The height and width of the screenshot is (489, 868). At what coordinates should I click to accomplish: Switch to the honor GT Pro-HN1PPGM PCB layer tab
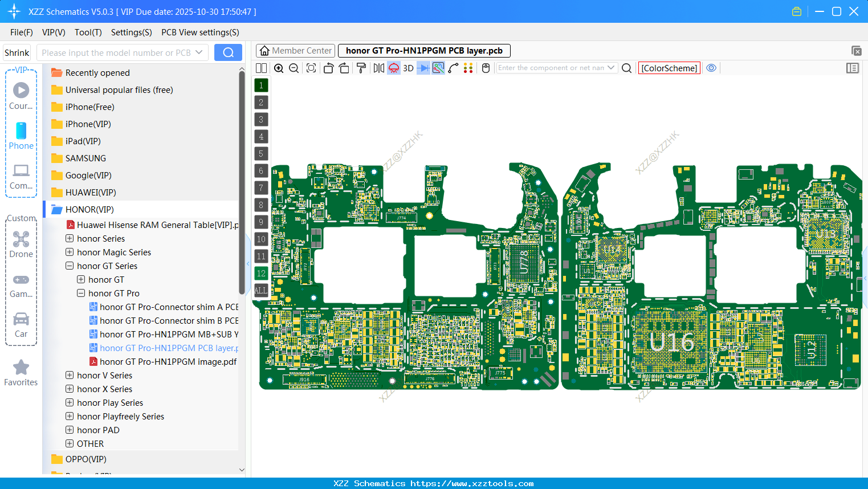point(424,50)
